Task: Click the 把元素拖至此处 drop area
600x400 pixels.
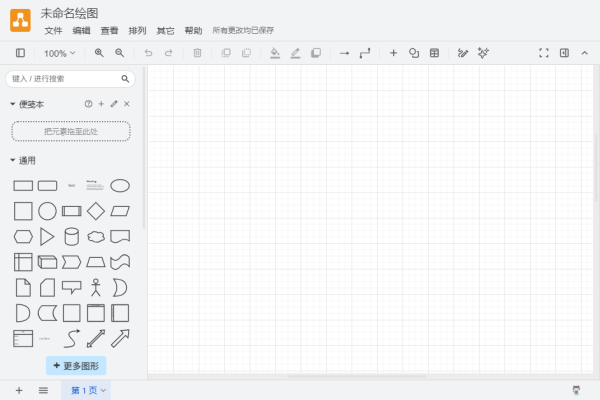Action: [x=71, y=131]
